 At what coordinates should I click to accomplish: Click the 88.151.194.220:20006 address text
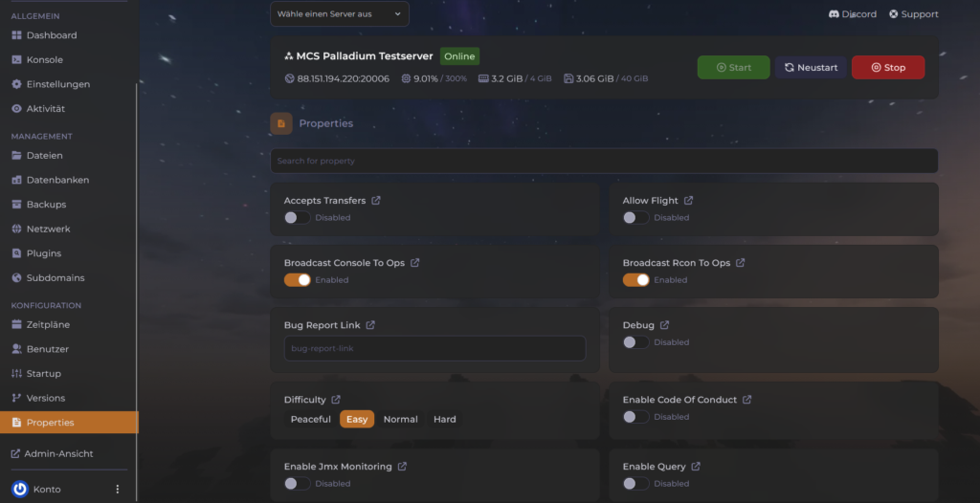[x=344, y=78]
